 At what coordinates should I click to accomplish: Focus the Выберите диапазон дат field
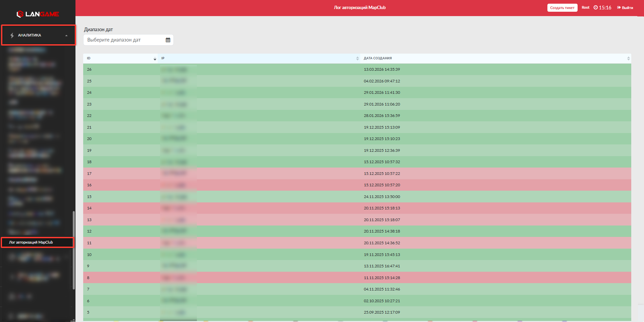click(128, 40)
